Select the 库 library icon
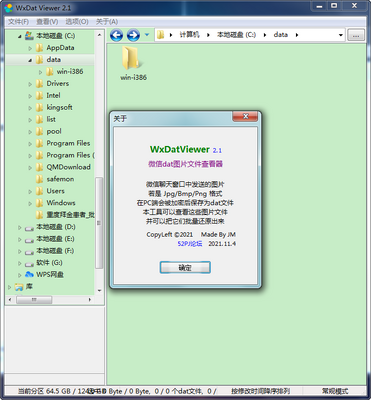 (x=19, y=287)
